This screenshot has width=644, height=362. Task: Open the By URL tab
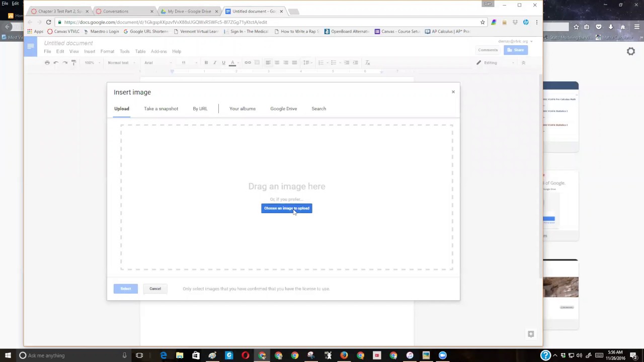(x=200, y=109)
